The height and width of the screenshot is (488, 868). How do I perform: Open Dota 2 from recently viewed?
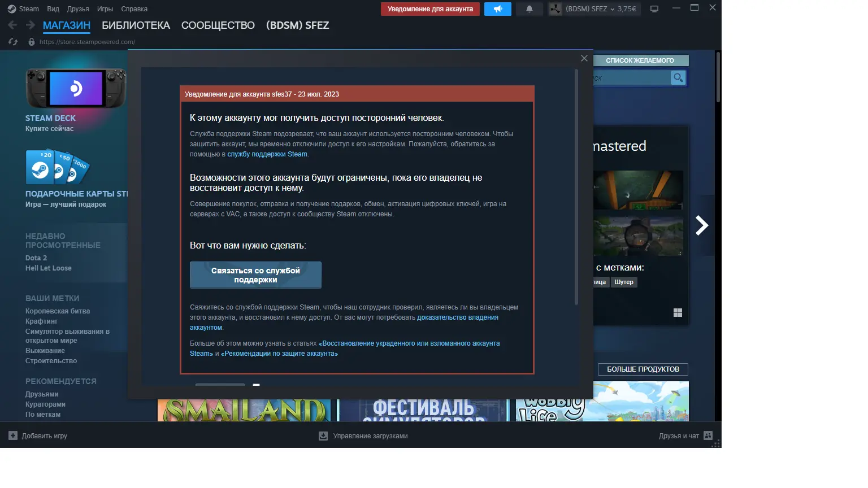click(36, 258)
